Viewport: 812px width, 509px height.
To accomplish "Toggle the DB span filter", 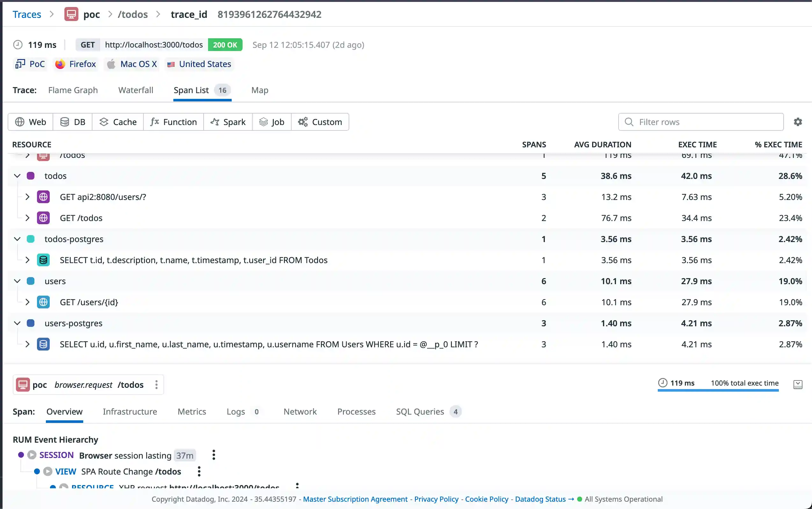I will [x=72, y=122].
